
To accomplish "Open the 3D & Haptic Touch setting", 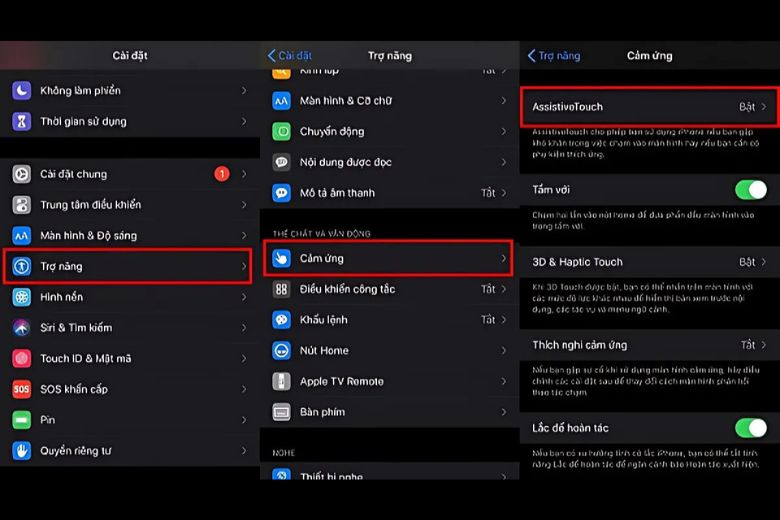I will click(650, 262).
